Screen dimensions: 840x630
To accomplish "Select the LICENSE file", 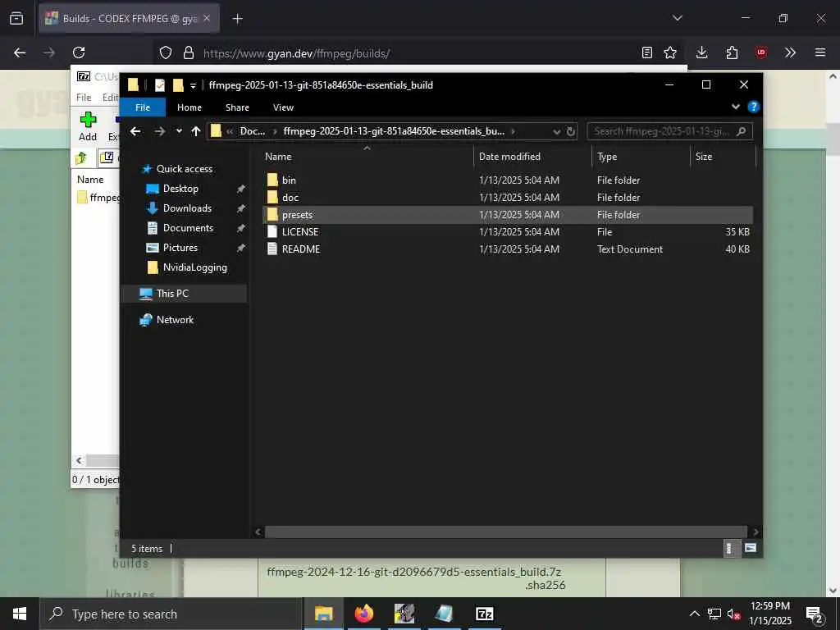I will click(x=300, y=232).
